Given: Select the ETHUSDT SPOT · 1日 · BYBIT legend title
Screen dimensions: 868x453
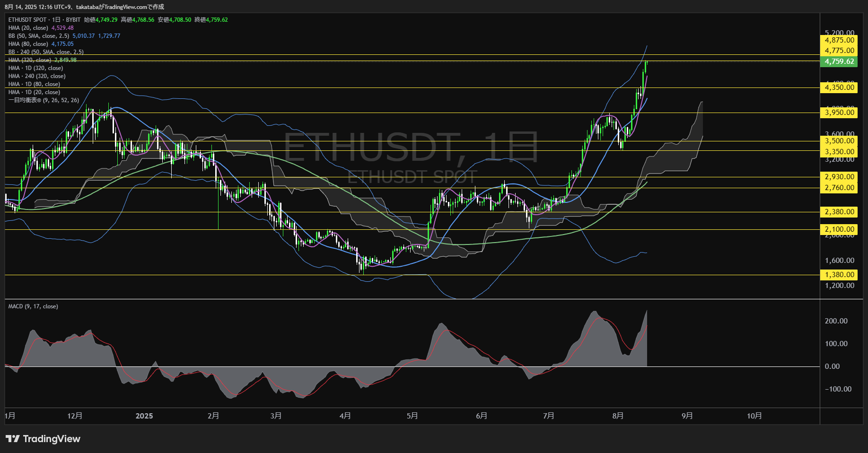Looking at the screenshot, I should [x=44, y=20].
